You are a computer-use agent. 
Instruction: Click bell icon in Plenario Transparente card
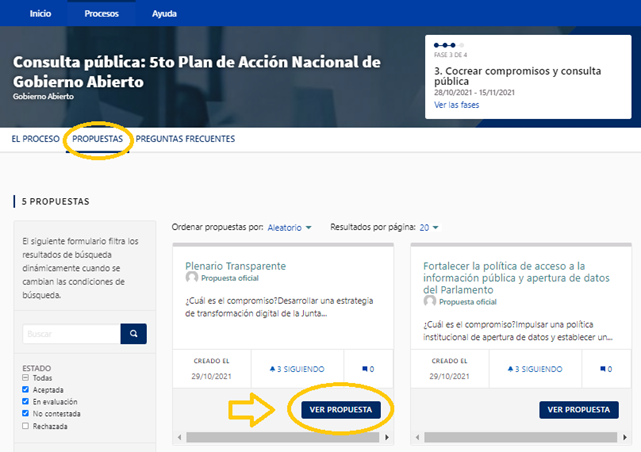[272, 369]
